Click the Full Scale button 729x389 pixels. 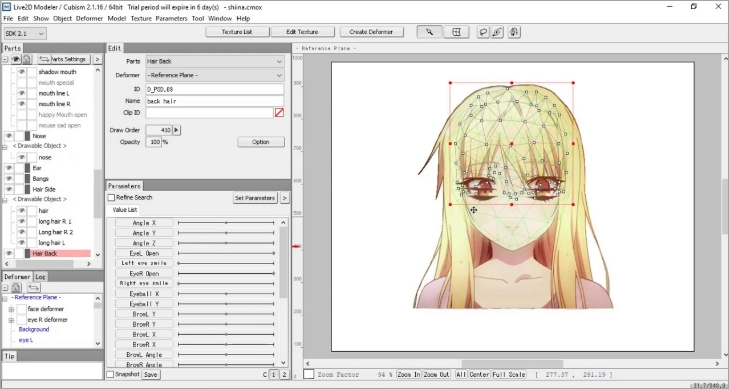tap(509, 375)
